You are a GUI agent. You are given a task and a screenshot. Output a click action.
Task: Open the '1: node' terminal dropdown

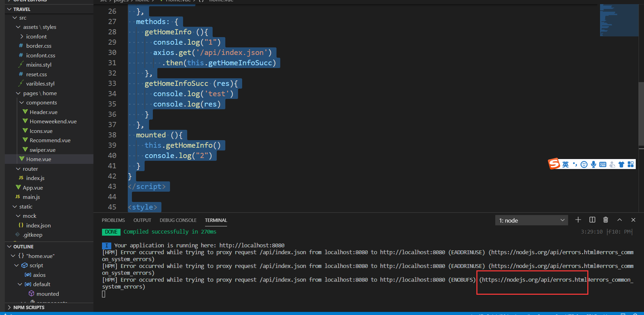[x=531, y=220]
